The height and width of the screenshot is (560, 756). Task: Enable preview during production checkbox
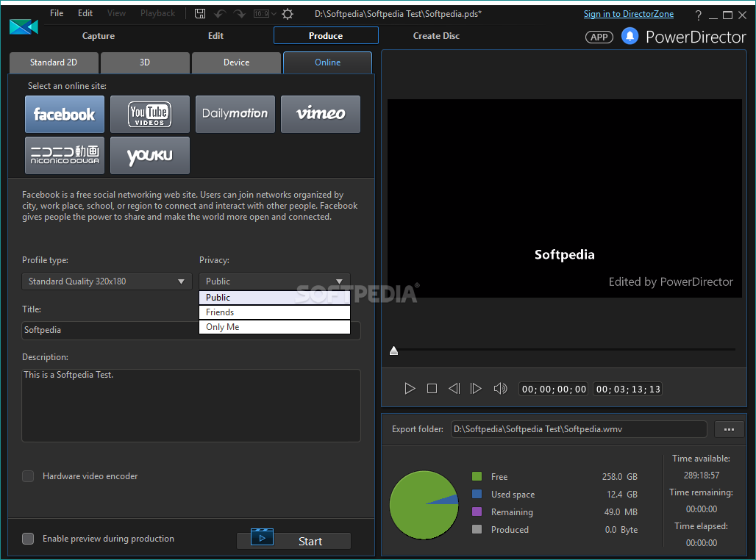pos(28,538)
